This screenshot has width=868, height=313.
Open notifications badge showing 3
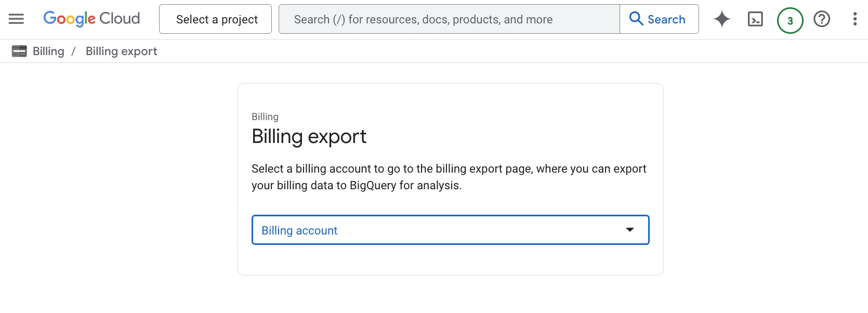point(790,20)
